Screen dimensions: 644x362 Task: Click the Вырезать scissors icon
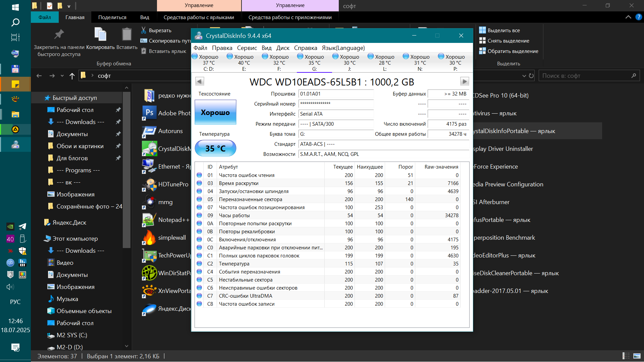coord(144,30)
